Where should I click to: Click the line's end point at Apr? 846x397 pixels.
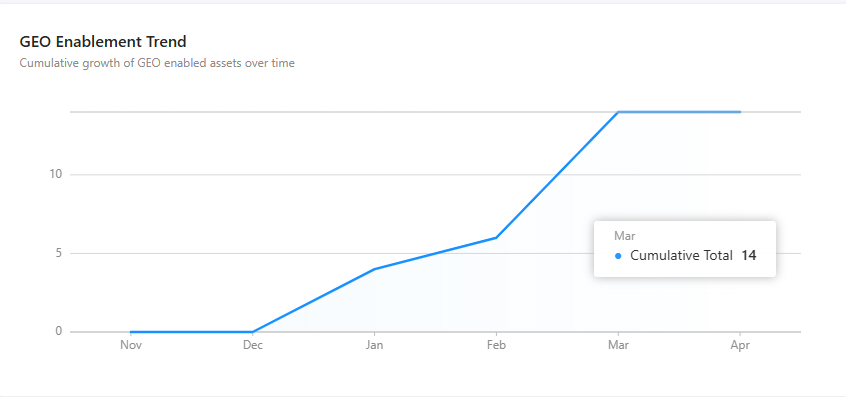point(740,112)
